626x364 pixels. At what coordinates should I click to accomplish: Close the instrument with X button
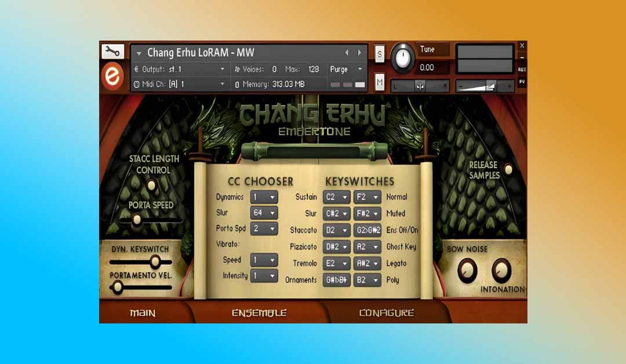522,45
